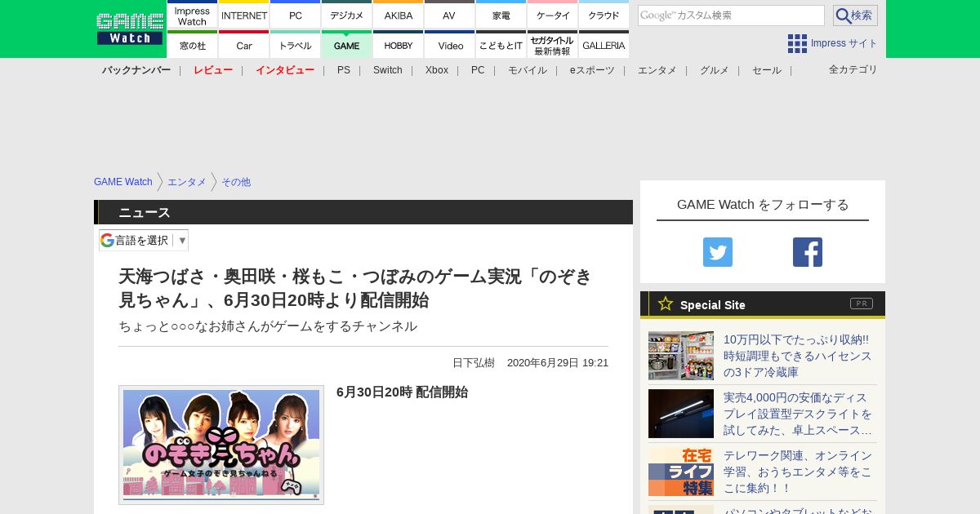
Task: Open the Video tab
Action: 450,45
